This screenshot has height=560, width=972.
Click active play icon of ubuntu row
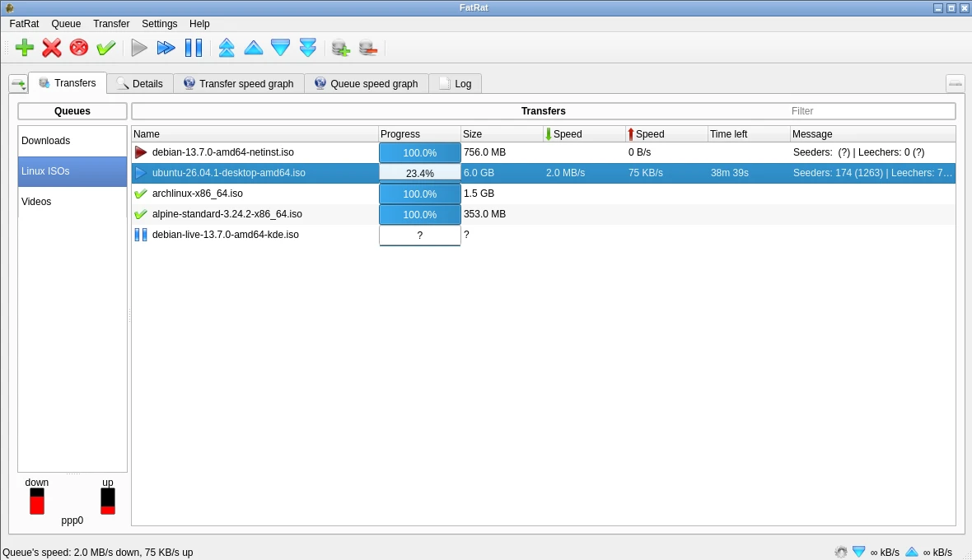[x=141, y=173]
